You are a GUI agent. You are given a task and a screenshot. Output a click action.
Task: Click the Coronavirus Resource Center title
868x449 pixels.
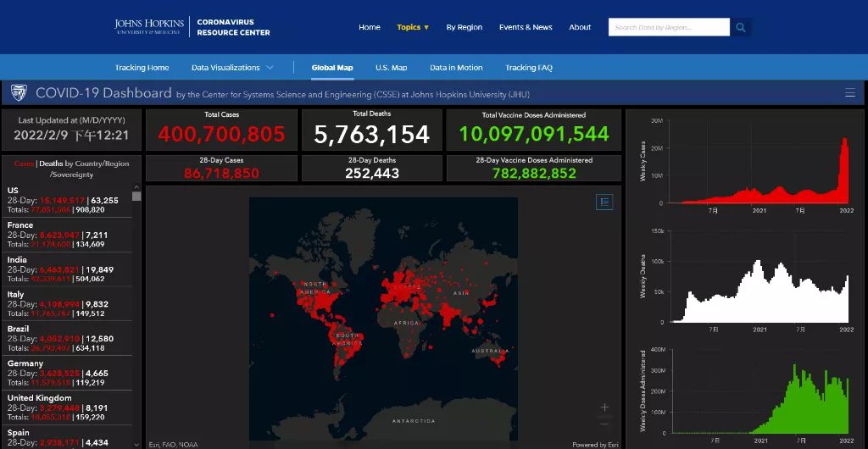click(233, 27)
